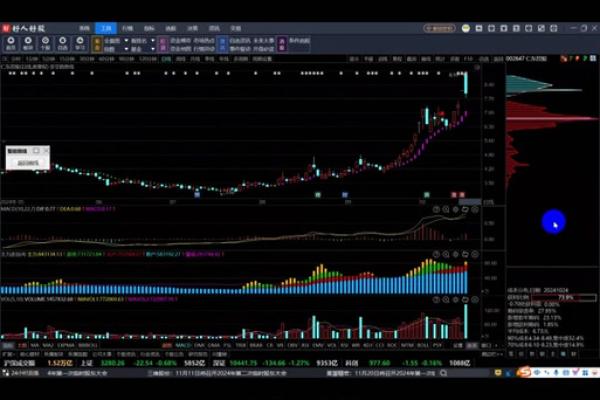Click the magnifier icon in the 主力 panel header
The image size is (600, 400).
tap(446, 254)
